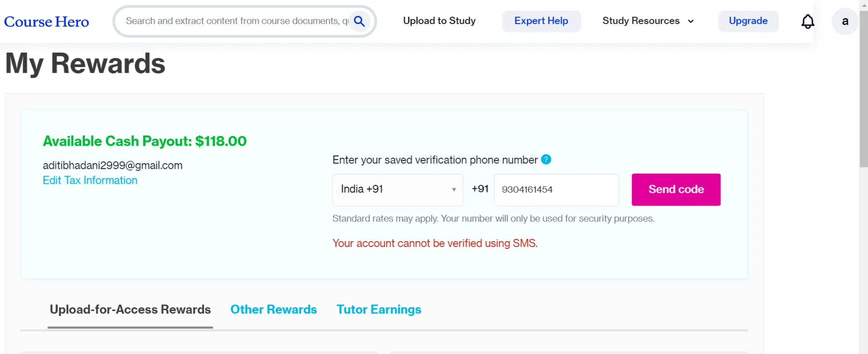
Task: Open the user profile avatar
Action: (x=845, y=22)
